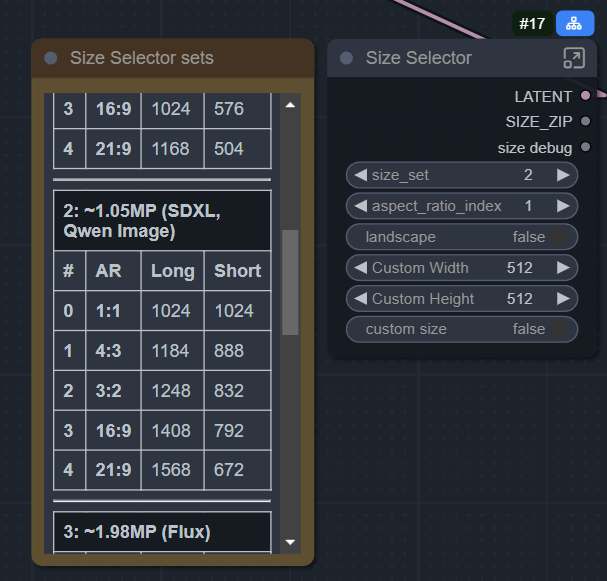Toggle the landscape switch
Screen dimensions: 607x581
558,237
